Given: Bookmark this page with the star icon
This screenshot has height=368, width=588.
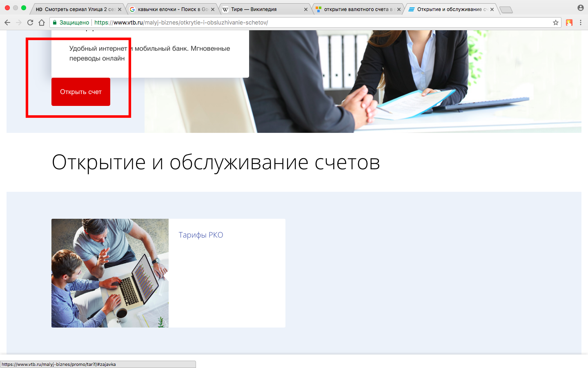Looking at the screenshot, I should [x=555, y=22].
